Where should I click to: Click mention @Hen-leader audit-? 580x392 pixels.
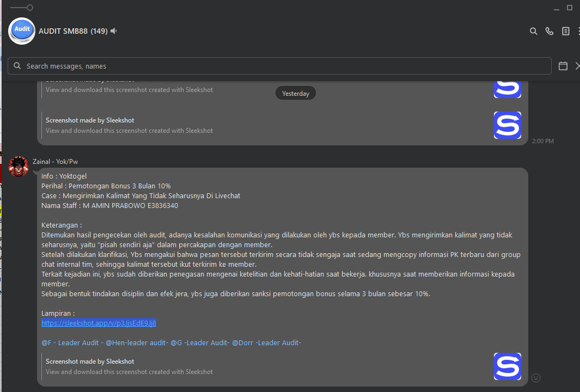[x=137, y=343]
